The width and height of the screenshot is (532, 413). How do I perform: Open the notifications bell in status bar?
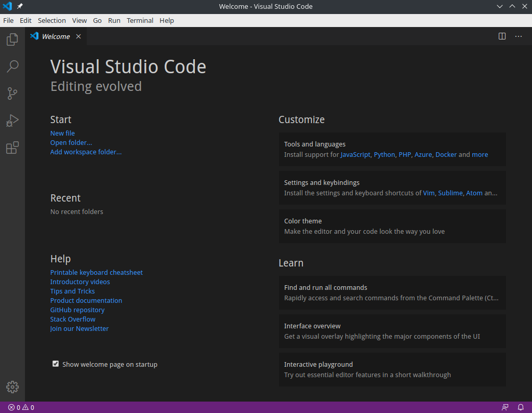coord(521,407)
